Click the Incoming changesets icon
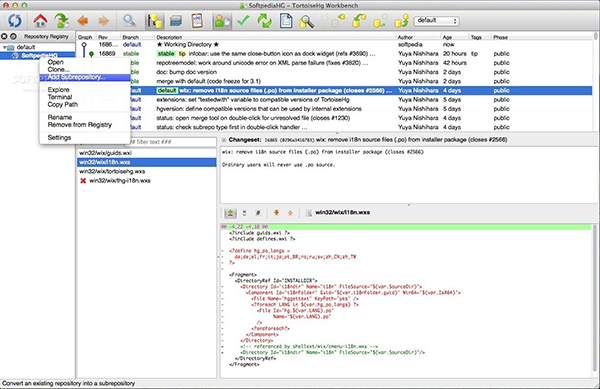 click(338, 21)
